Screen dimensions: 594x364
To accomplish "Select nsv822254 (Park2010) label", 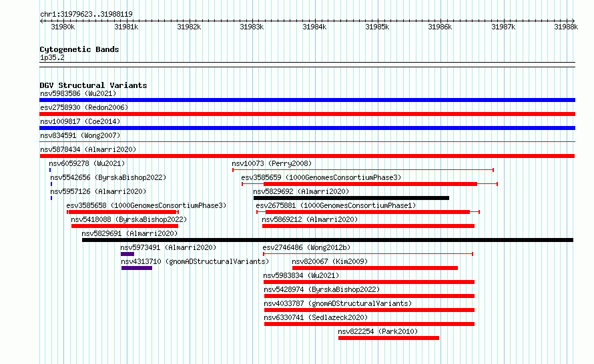I will point(378,331).
